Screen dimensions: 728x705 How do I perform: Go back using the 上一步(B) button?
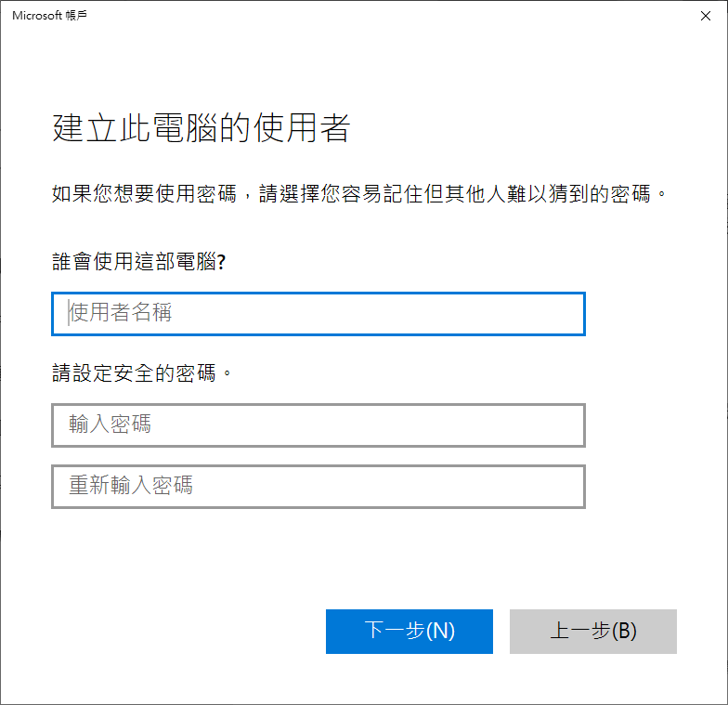click(592, 632)
